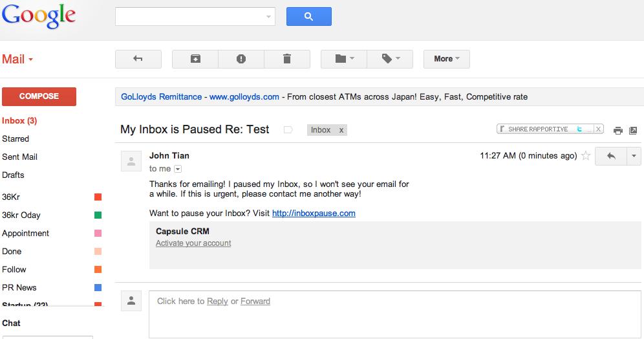Image resolution: width=644 pixels, height=339 pixels.
Task: Open the Labels tag dropdown
Action: click(390, 59)
